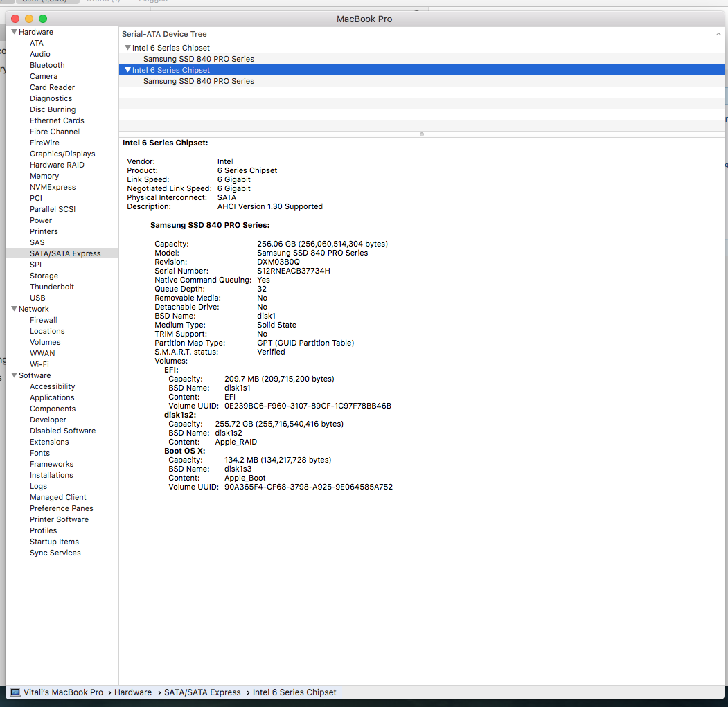Select Hardware RAID entry
The image size is (728, 707).
pyautogui.click(x=57, y=165)
